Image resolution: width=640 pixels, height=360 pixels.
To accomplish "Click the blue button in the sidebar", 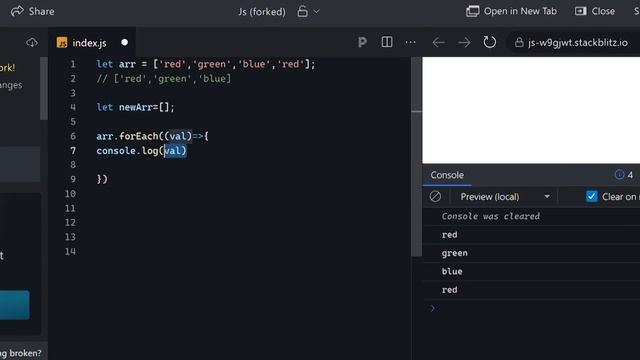I will (x=15, y=305).
